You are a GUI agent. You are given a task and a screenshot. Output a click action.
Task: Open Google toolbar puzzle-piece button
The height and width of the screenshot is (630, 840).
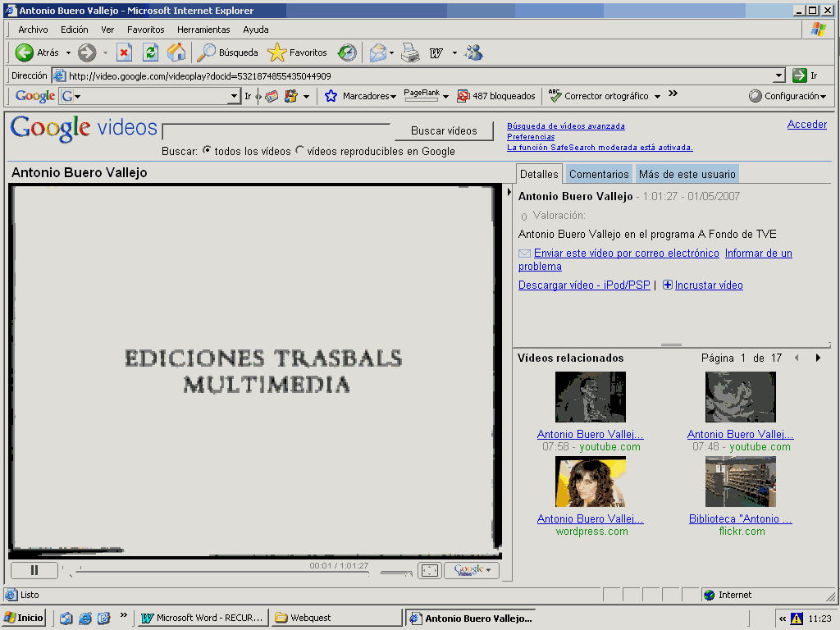click(291, 97)
